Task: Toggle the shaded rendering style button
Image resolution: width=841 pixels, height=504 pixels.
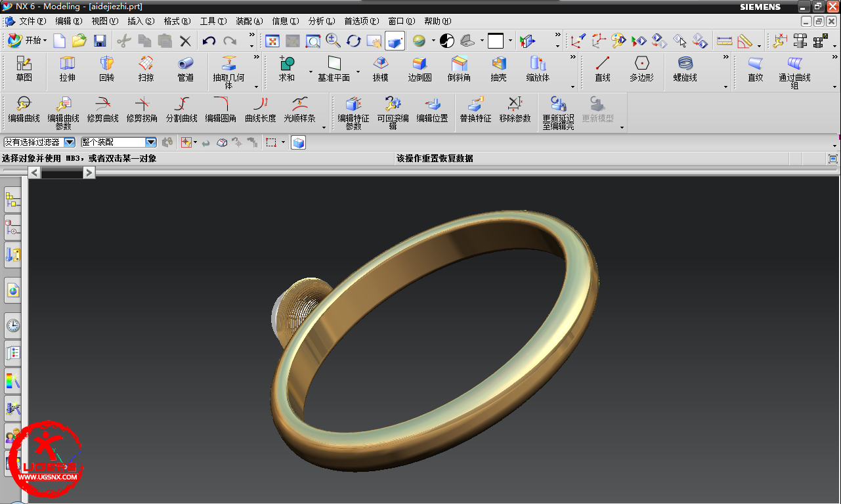Action: [x=395, y=41]
